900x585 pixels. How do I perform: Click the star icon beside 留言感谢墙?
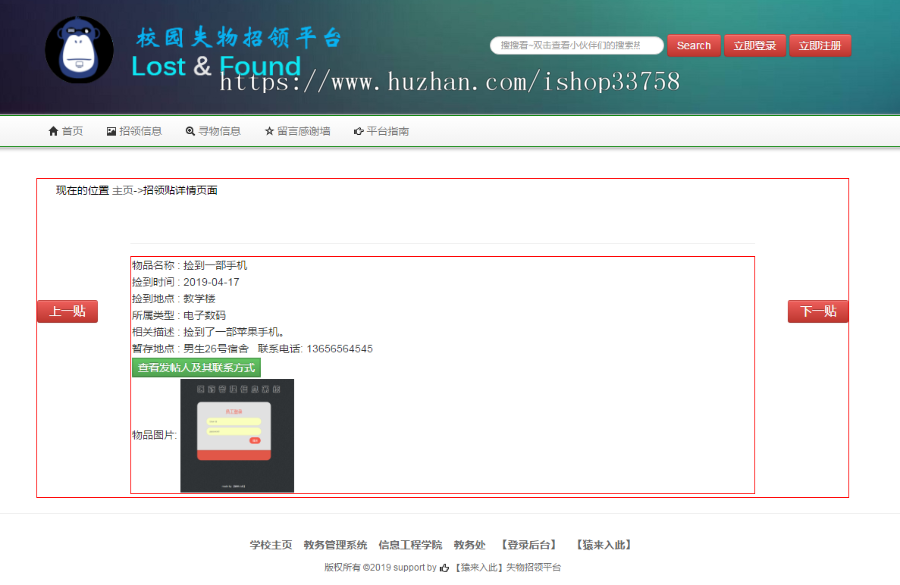point(267,130)
